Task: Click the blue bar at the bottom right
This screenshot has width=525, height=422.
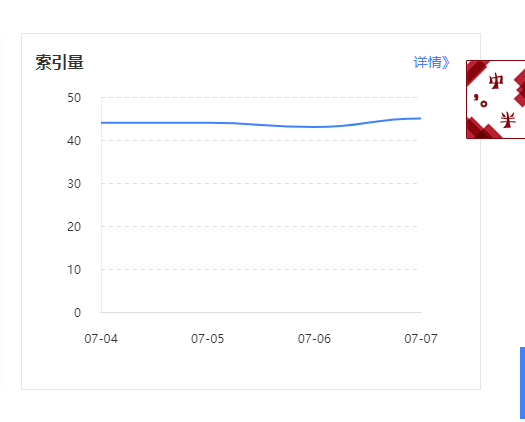Action: point(522,384)
